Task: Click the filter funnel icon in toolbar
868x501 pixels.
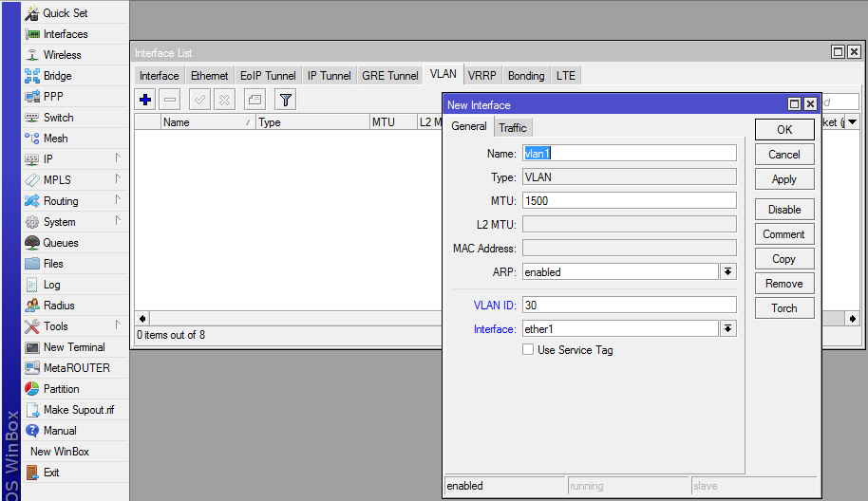Action: (285, 99)
